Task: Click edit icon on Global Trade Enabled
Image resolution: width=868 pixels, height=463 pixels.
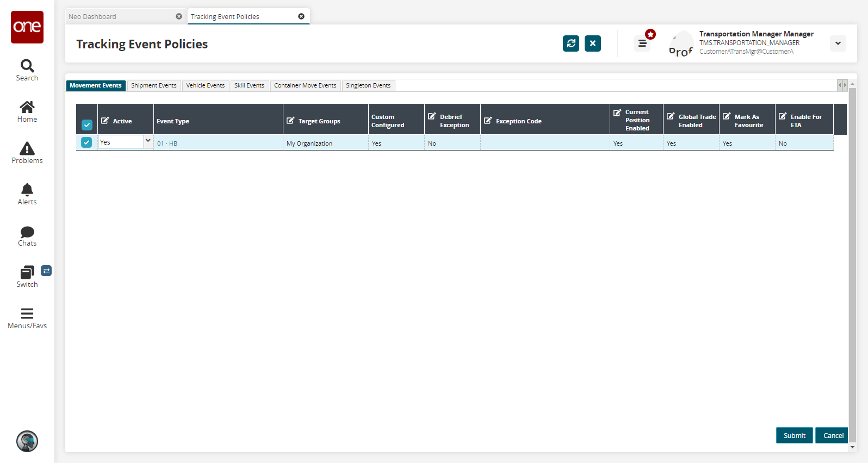Action: [x=671, y=116]
